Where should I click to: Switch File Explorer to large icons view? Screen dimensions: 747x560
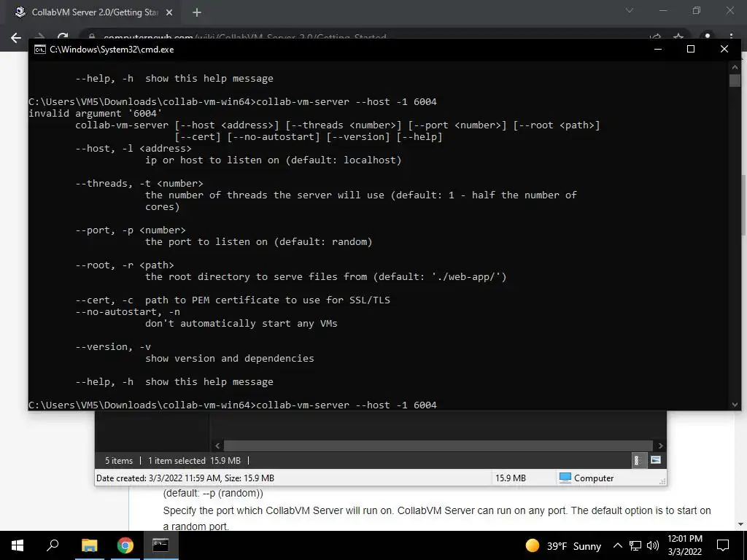tap(656, 460)
